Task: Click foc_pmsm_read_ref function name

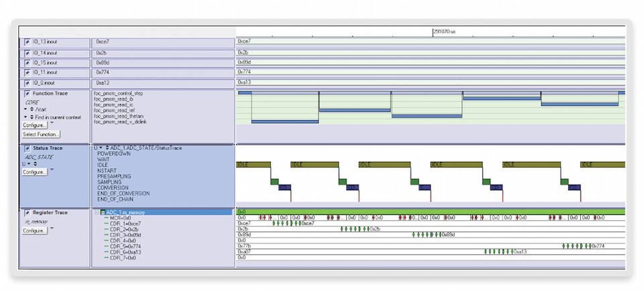Action: point(114,111)
